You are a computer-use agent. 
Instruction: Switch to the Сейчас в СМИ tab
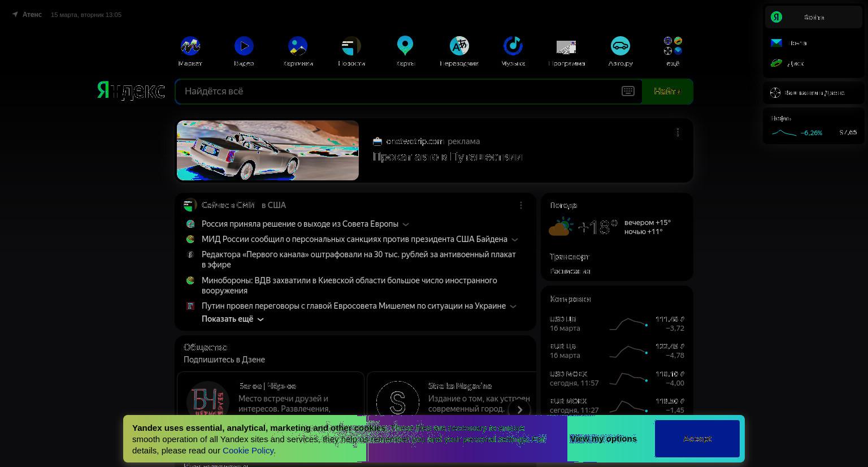tap(228, 205)
